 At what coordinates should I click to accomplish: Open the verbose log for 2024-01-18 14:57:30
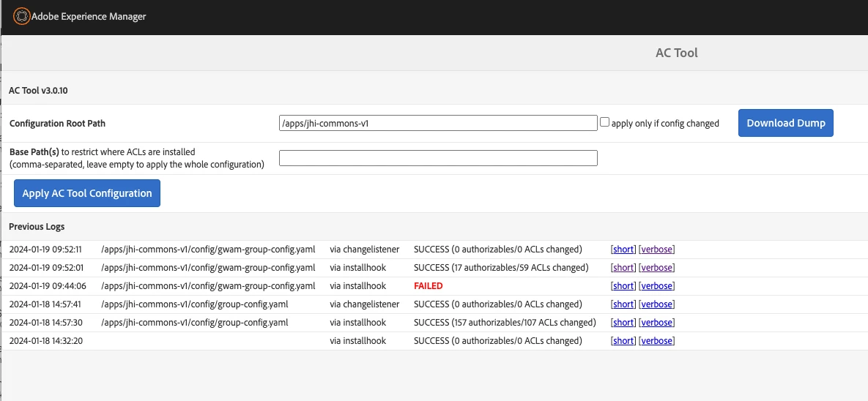pyautogui.click(x=656, y=323)
